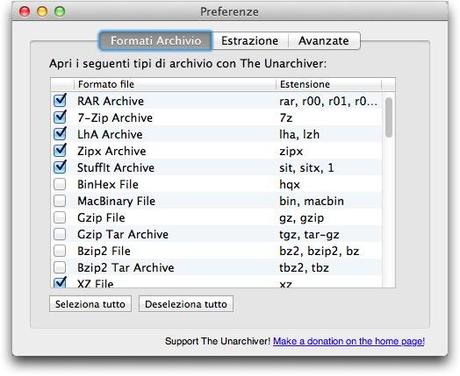Click the Seleziona tutto button
This screenshot has height=376, width=460.
click(x=90, y=304)
